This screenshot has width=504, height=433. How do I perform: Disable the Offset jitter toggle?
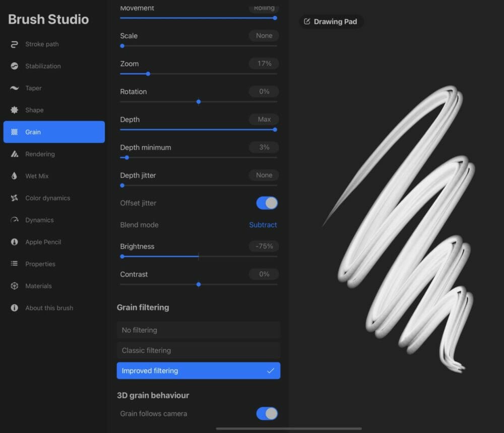[267, 203]
